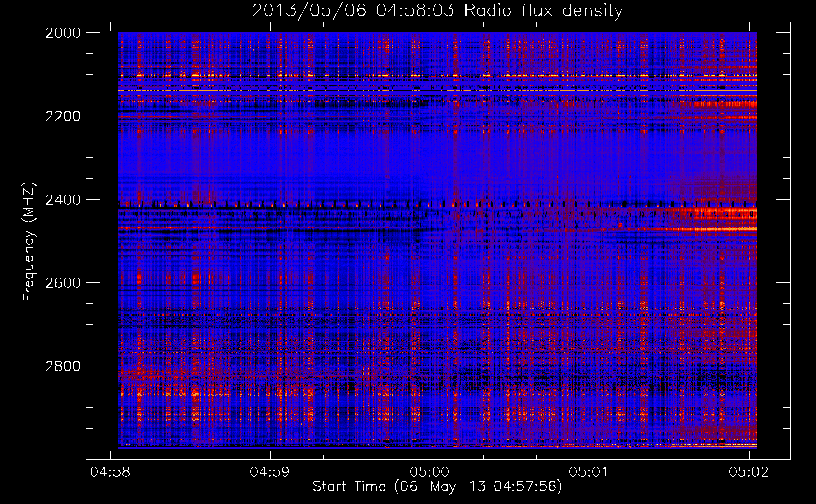Click the 2000 frequency tick label
This screenshot has width=816, height=504.
coord(63,33)
